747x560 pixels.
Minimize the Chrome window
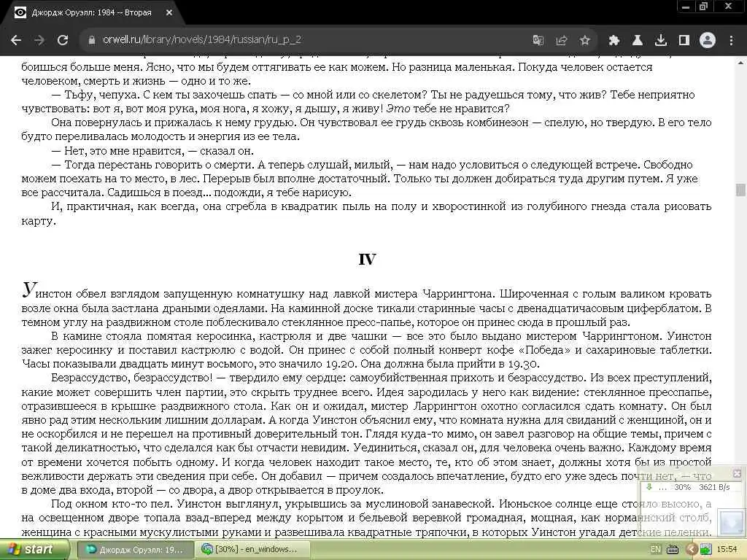click(x=686, y=7)
